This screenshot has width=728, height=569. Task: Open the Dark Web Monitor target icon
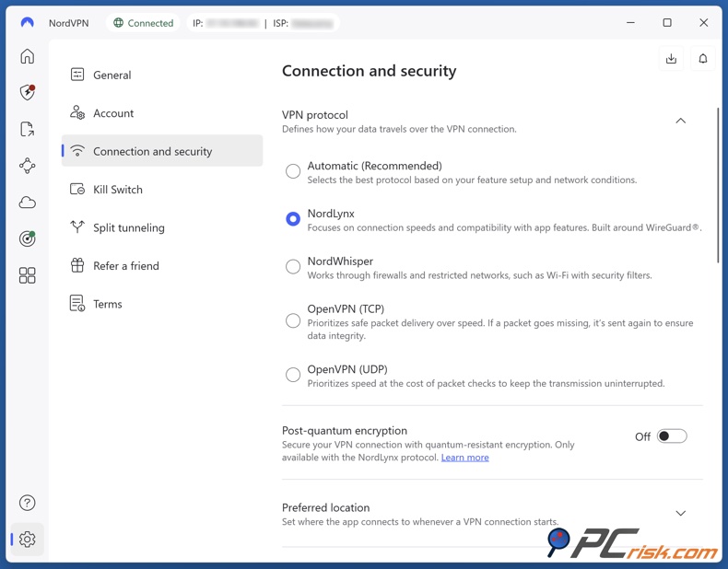point(28,239)
